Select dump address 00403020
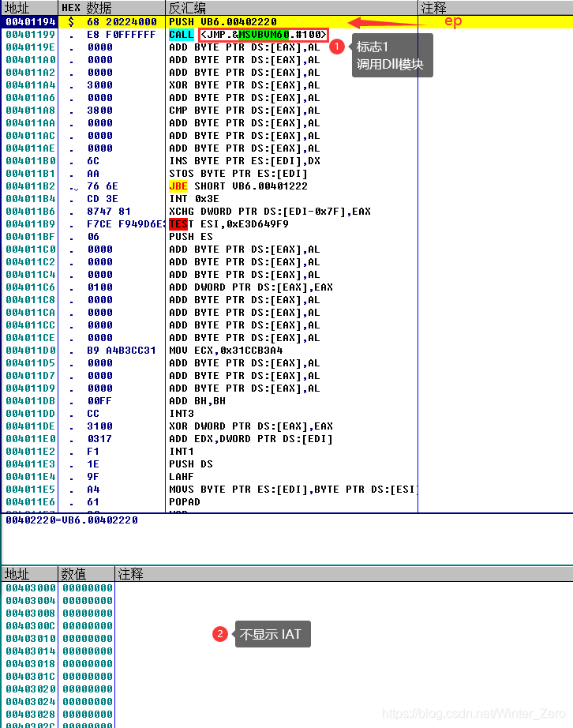 [x=31, y=689]
